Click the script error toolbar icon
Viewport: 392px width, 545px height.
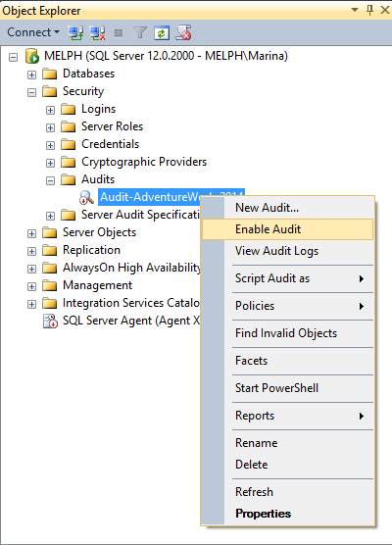click(183, 32)
